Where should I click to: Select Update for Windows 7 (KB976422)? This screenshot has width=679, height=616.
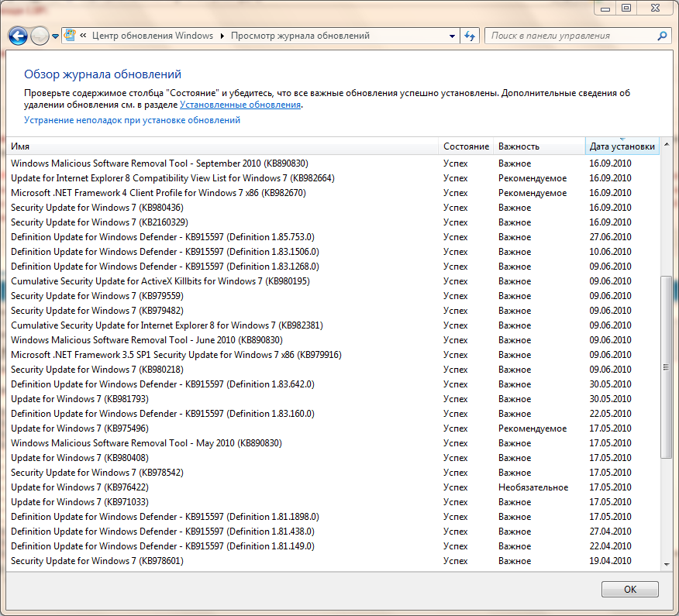coord(333,487)
